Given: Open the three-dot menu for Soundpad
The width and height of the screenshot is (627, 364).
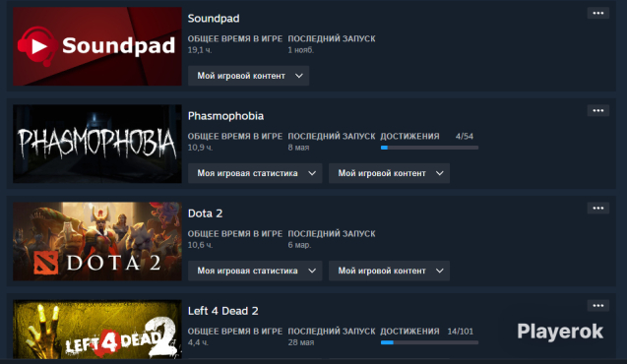Looking at the screenshot, I should [597, 13].
